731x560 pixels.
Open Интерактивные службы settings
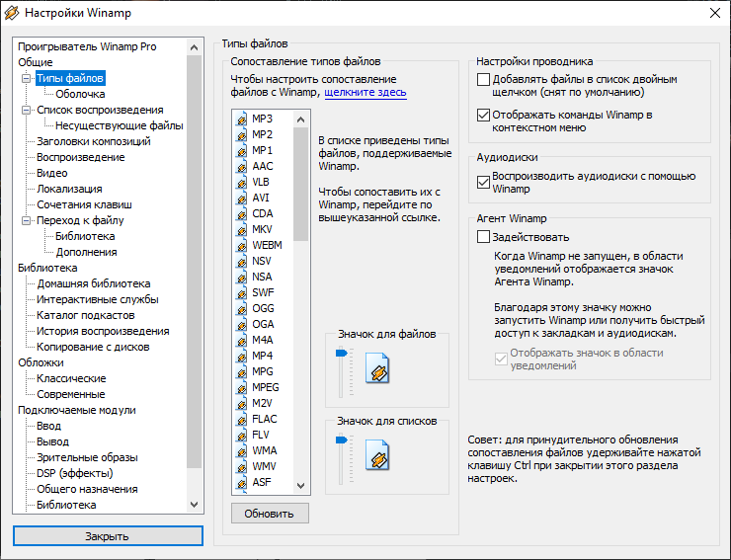point(98,299)
